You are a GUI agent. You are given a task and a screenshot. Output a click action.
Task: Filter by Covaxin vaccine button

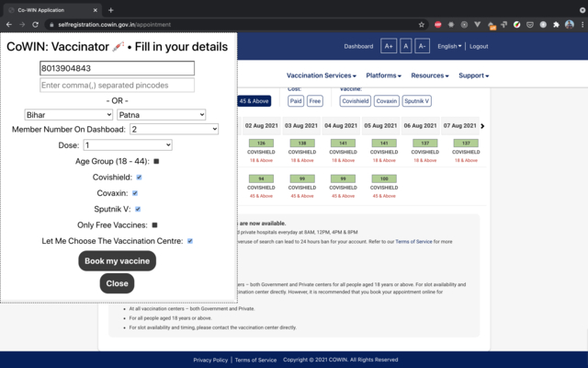[387, 101]
